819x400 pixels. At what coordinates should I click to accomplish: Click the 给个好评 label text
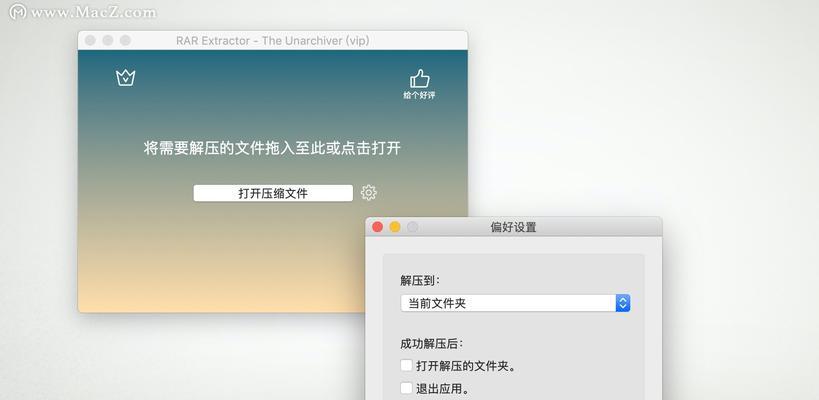click(419, 96)
